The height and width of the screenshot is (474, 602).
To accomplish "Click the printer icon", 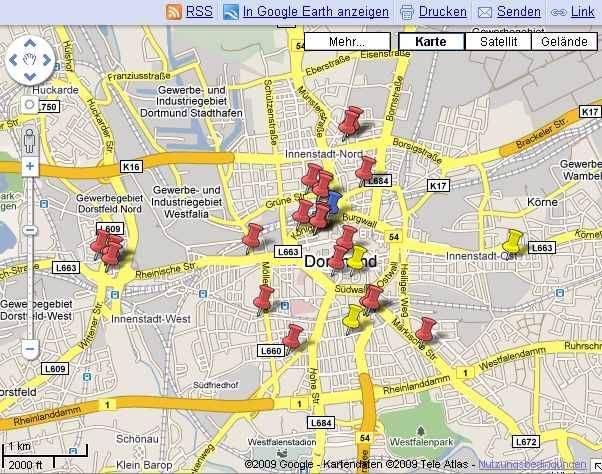I will [x=407, y=12].
